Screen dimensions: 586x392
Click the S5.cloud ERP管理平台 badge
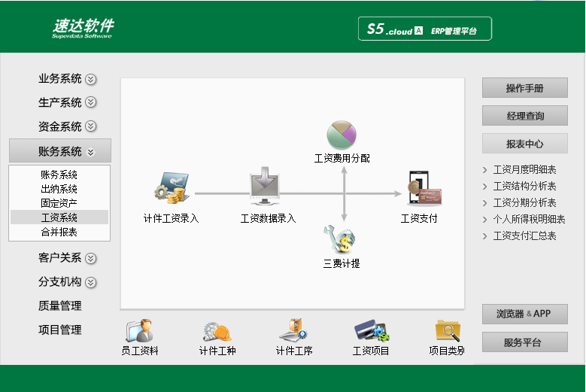pyautogui.click(x=424, y=29)
